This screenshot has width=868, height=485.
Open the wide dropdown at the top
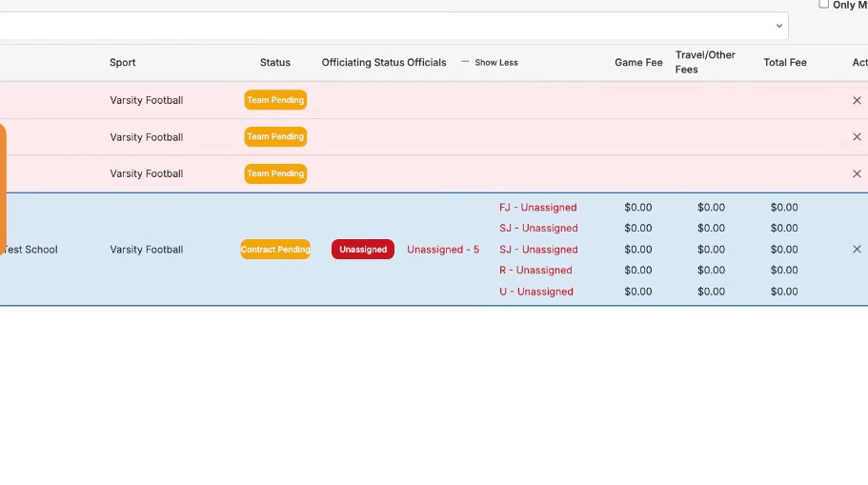pyautogui.click(x=778, y=26)
